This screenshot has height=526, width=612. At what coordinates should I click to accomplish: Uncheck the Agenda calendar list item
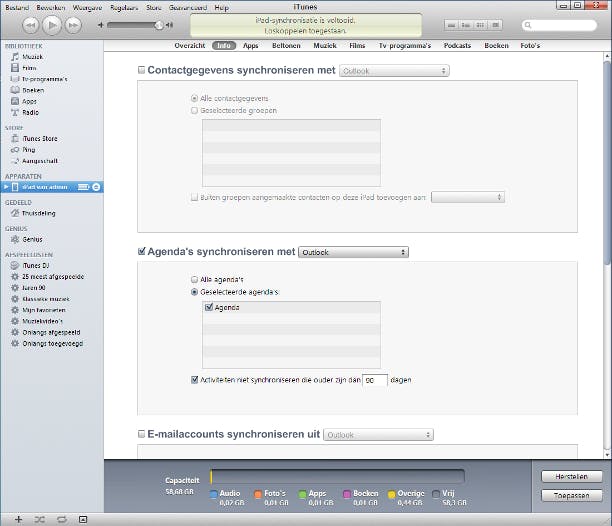209,307
